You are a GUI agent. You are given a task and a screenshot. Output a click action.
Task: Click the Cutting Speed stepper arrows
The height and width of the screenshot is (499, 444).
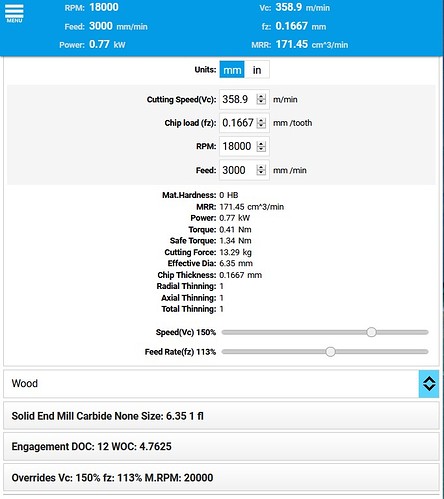261,99
